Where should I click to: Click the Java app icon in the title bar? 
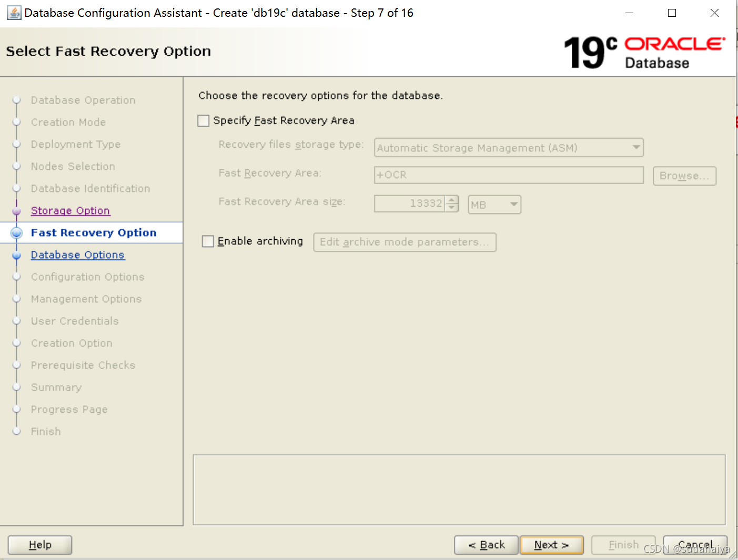(14, 13)
